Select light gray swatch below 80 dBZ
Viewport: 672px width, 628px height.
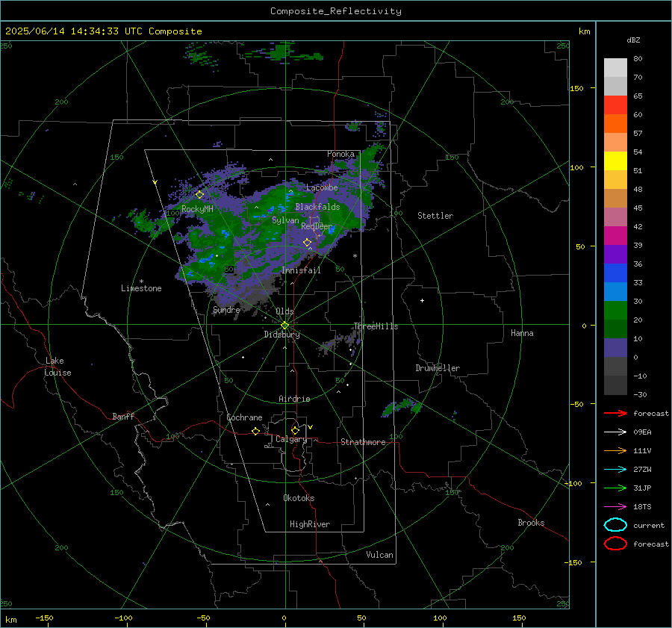pos(615,68)
